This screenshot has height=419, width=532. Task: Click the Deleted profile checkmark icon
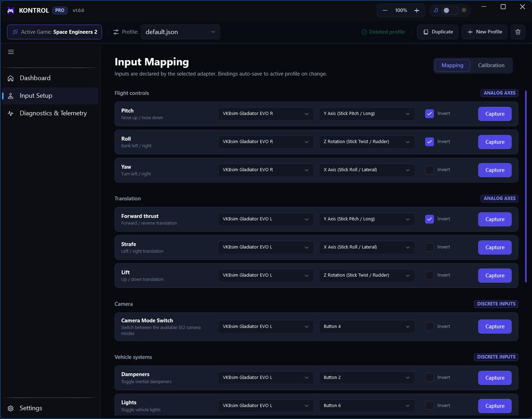click(364, 32)
